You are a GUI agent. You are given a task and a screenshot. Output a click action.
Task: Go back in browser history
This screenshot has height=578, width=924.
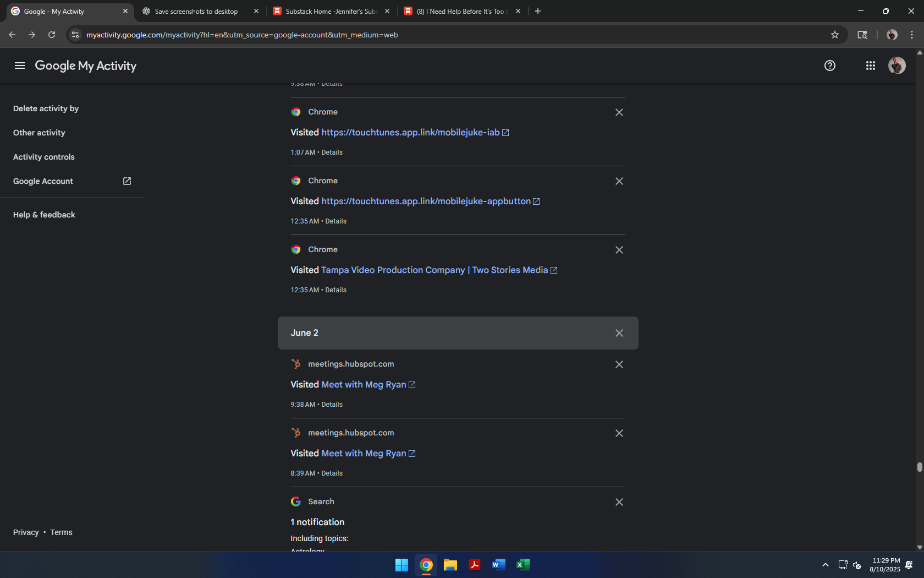[x=12, y=35]
